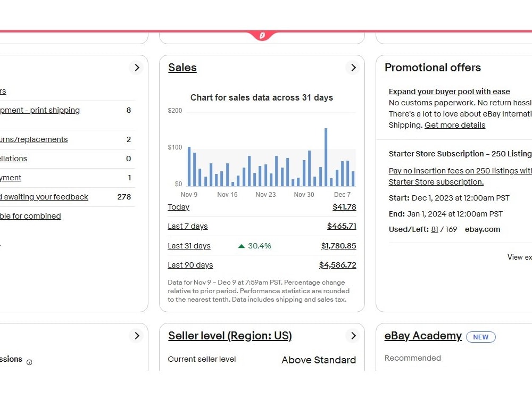
Task: Click the Recommended label under eBay Academy
Action: (413, 358)
